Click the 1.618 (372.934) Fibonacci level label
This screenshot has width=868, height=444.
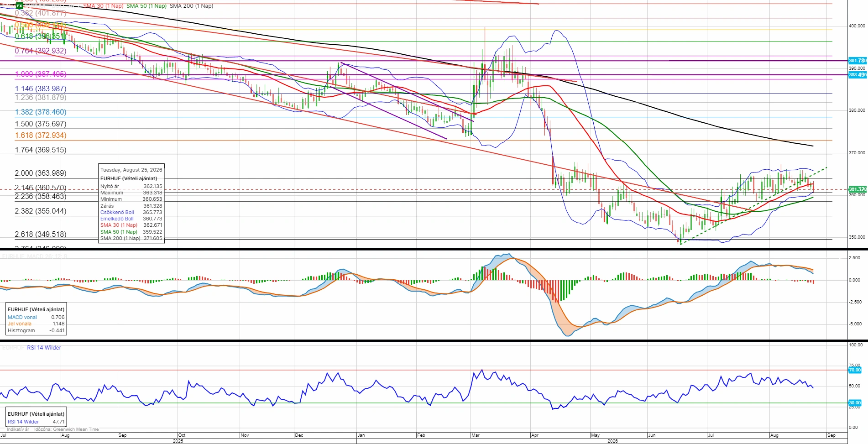[41, 136]
